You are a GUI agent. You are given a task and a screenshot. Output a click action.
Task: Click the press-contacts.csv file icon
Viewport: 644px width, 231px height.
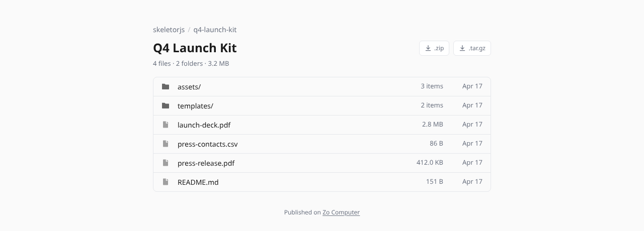tap(166, 144)
